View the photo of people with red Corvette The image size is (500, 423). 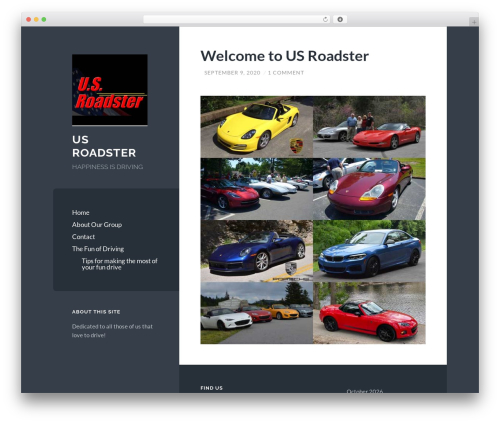(x=369, y=127)
